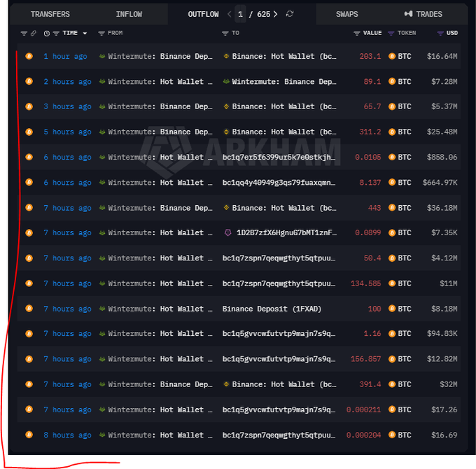This screenshot has width=476, height=469.
Task: Click Wintermute sender in 203.1 BTC row
Action: click(x=160, y=57)
